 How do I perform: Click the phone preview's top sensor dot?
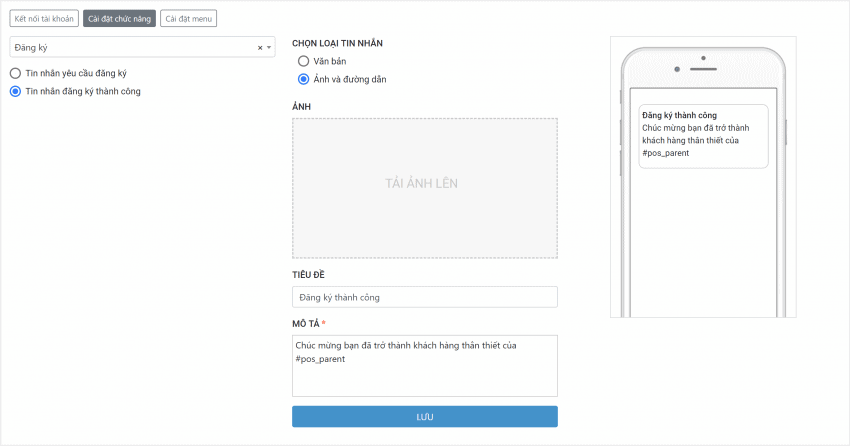[704, 58]
